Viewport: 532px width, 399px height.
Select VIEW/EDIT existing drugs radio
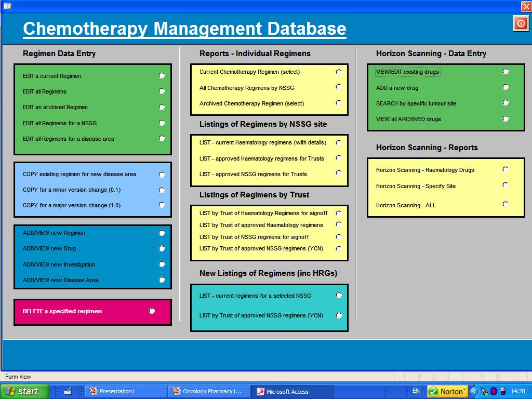point(506,71)
